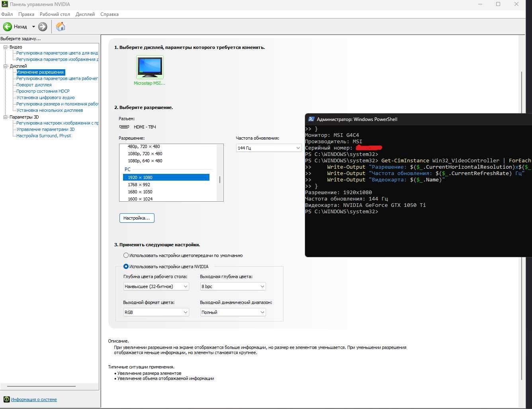Open Управление параметрами 3D task
Screen dimensions: 532x409
tap(45, 129)
